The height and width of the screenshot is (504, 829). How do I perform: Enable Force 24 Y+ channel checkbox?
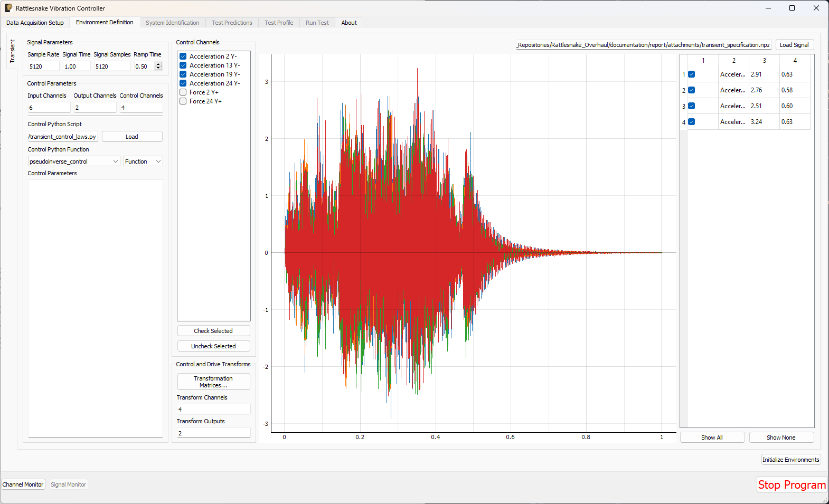point(183,101)
